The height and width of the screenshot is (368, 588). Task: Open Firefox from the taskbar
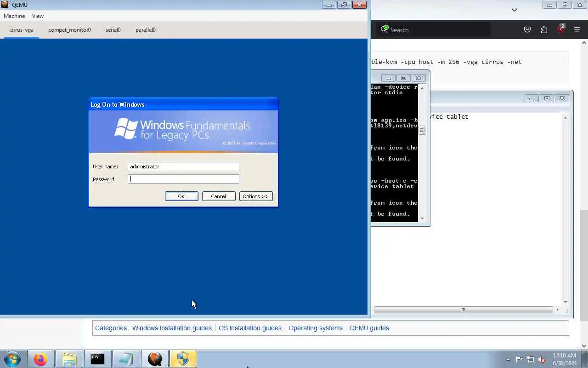coord(40,359)
